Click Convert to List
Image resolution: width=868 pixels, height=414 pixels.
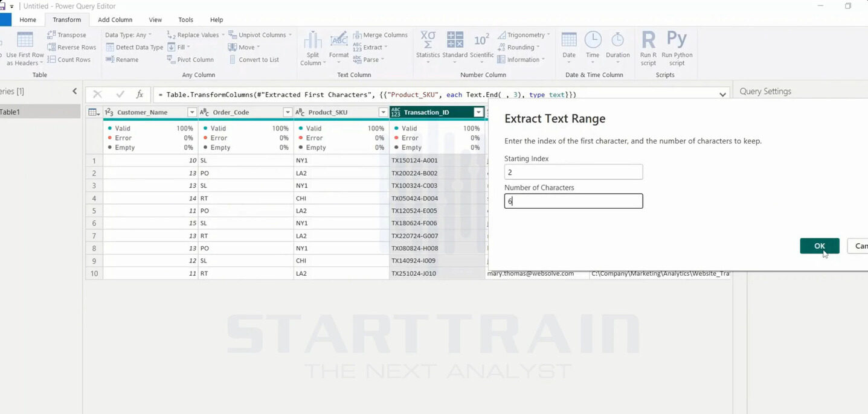coord(254,60)
